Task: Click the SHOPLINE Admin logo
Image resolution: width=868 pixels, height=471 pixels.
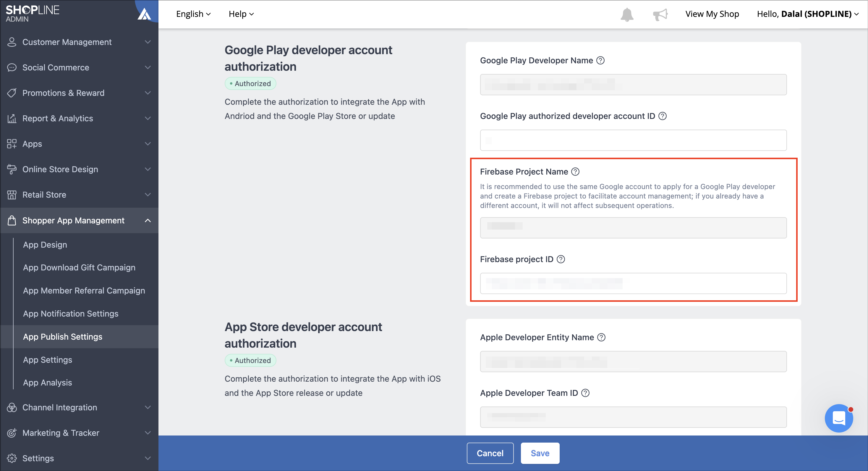Action: pos(32,14)
